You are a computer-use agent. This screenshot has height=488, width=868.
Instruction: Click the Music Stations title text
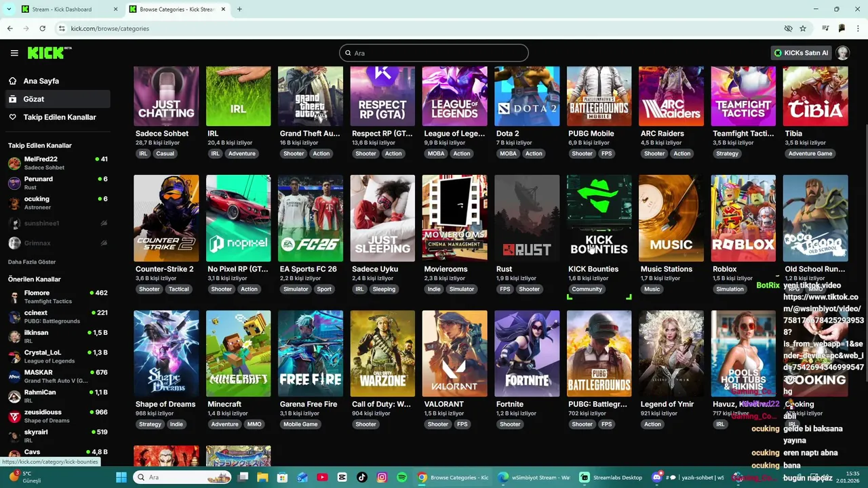coord(667,269)
